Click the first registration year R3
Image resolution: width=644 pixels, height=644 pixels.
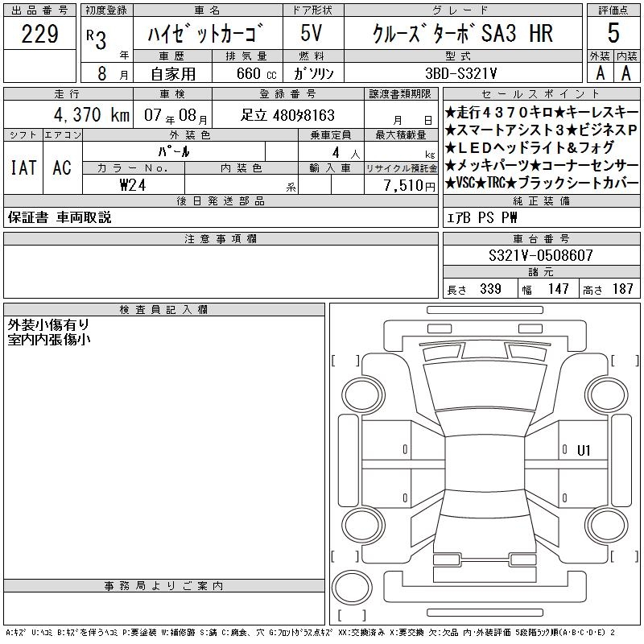tap(97, 39)
